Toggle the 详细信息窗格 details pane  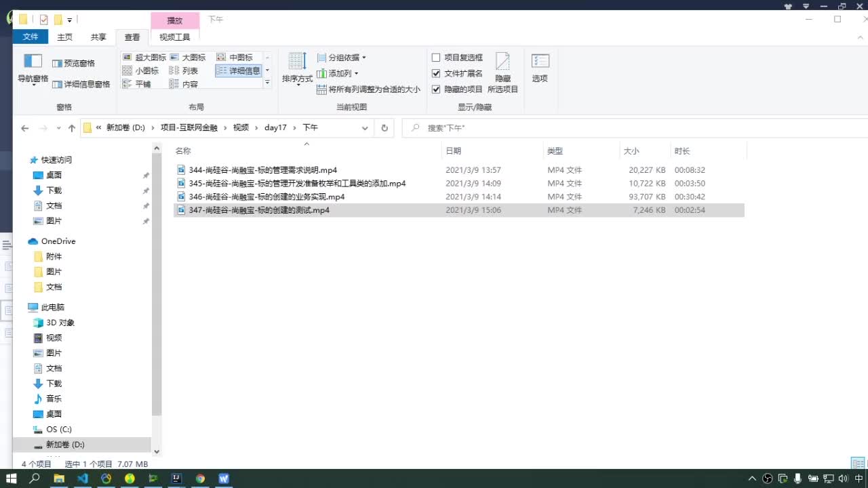81,84
